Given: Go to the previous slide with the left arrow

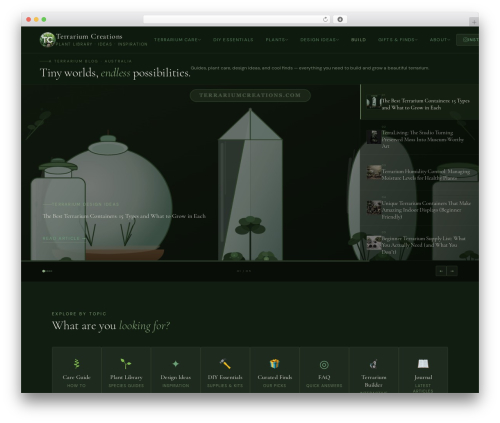Looking at the screenshot, I should (441, 271).
